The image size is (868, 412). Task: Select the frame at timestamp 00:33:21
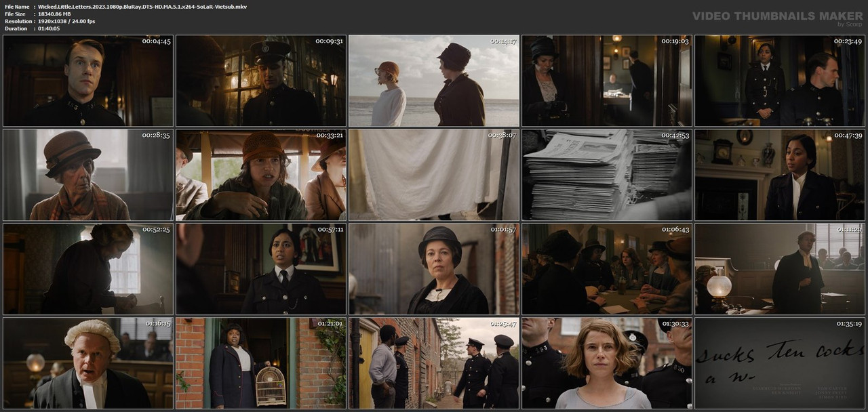[x=261, y=175]
